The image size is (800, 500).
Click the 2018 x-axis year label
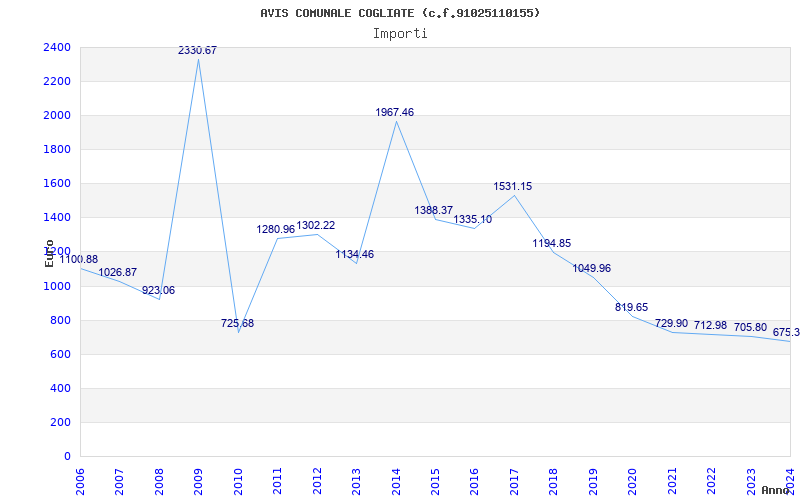(554, 481)
